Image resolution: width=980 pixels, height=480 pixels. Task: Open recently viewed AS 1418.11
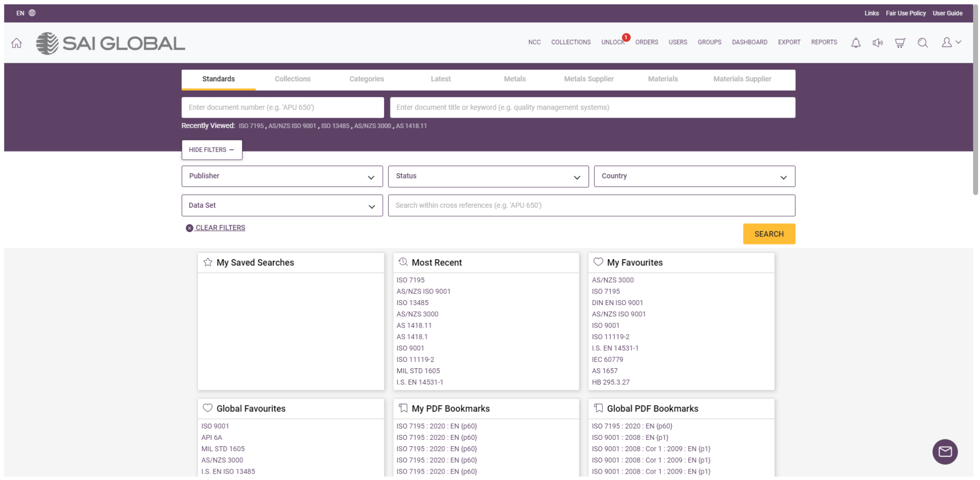(x=411, y=126)
